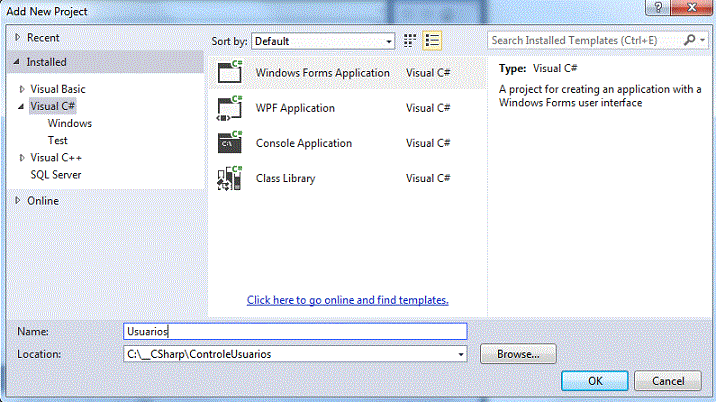Click the search magnifier icon

[690, 40]
